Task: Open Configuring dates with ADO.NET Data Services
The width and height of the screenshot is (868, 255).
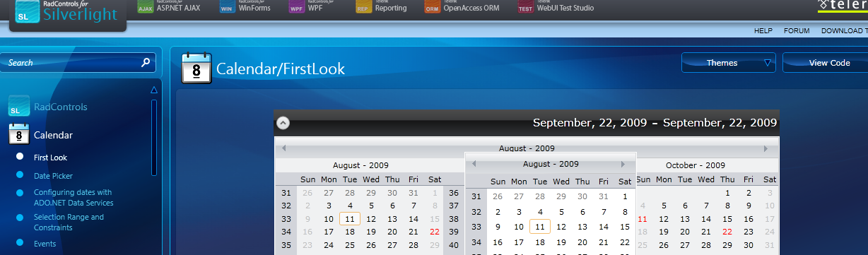Action: point(74,197)
